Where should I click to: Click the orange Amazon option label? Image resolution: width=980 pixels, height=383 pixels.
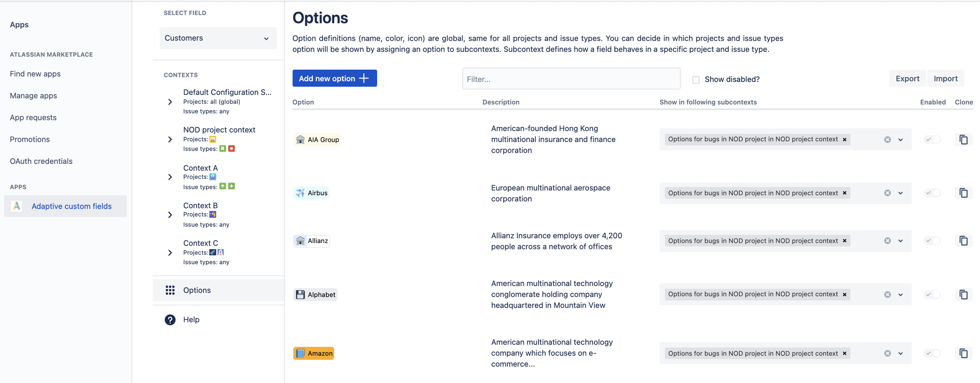coord(314,353)
